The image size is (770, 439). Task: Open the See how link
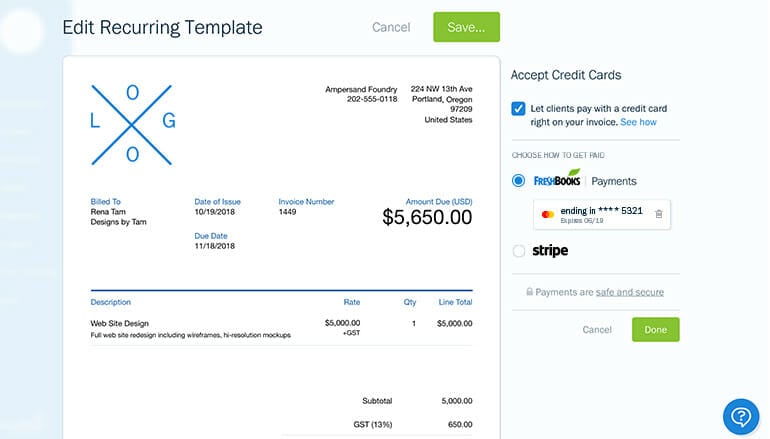coord(638,122)
